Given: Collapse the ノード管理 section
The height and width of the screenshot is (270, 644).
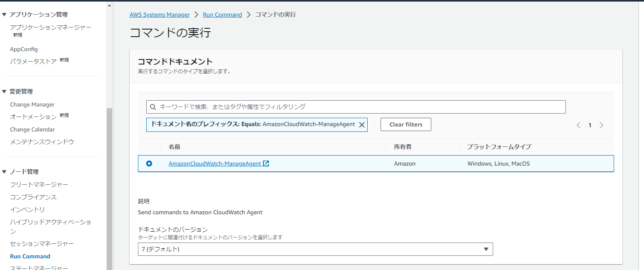Looking at the screenshot, I should coord(5,172).
